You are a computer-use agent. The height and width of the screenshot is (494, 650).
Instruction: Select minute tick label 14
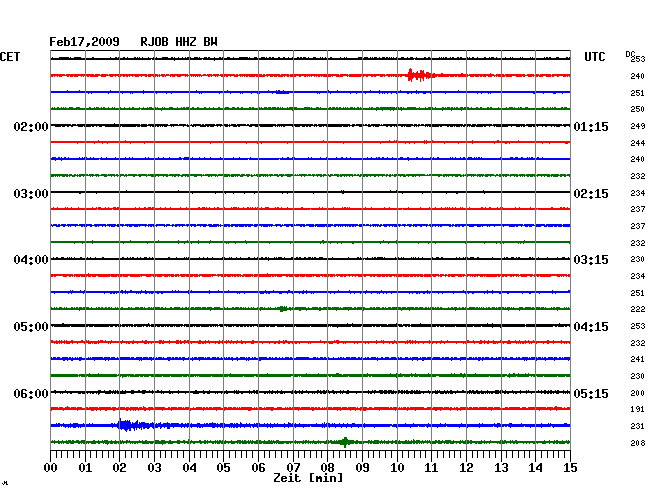pos(535,468)
